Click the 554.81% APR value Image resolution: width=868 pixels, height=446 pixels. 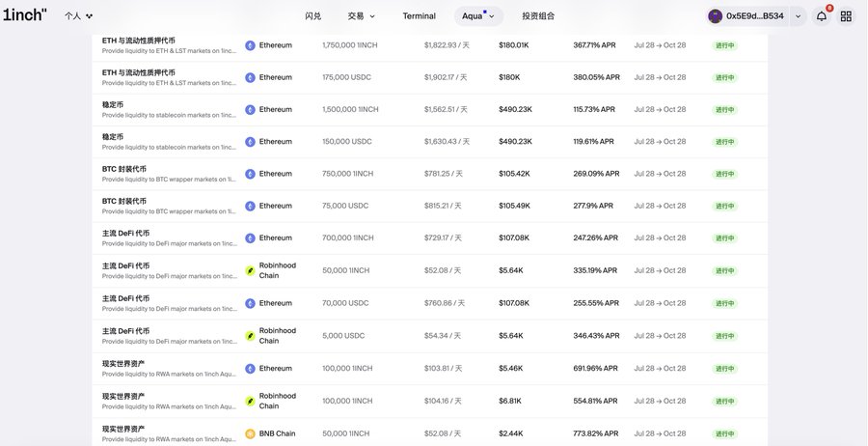point(596,402)
